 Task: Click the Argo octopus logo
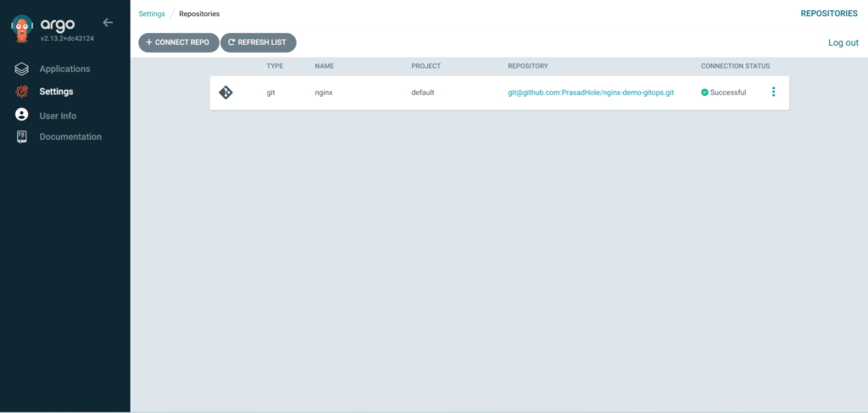click(22, 28)
